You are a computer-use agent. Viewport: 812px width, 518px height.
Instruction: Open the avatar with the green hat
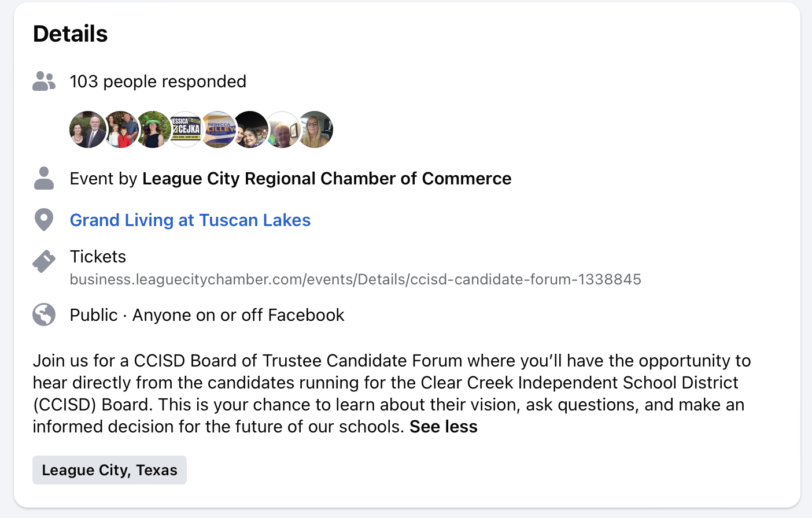coord(153,129)
